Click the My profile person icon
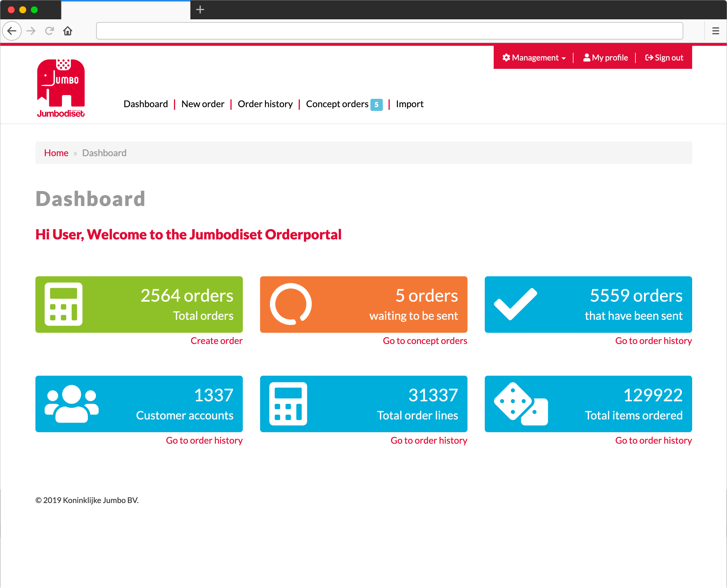Viewport: 727px width, 588px height. (586, 58)
